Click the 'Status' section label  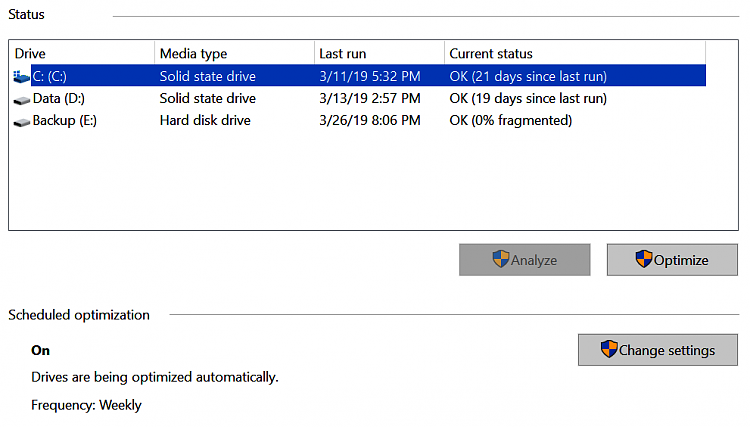coord(26,14)
